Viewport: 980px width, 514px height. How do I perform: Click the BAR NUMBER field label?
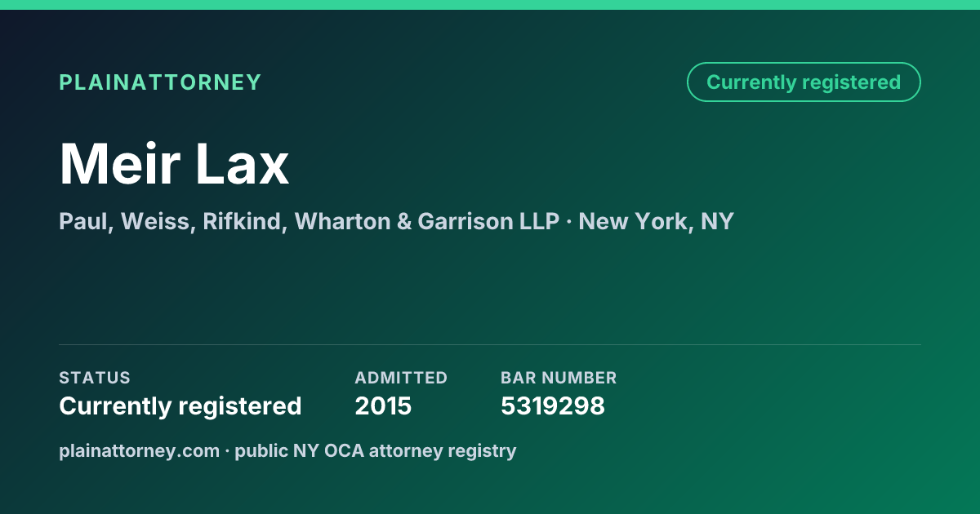pyautogui.click(x=559, y=378)
